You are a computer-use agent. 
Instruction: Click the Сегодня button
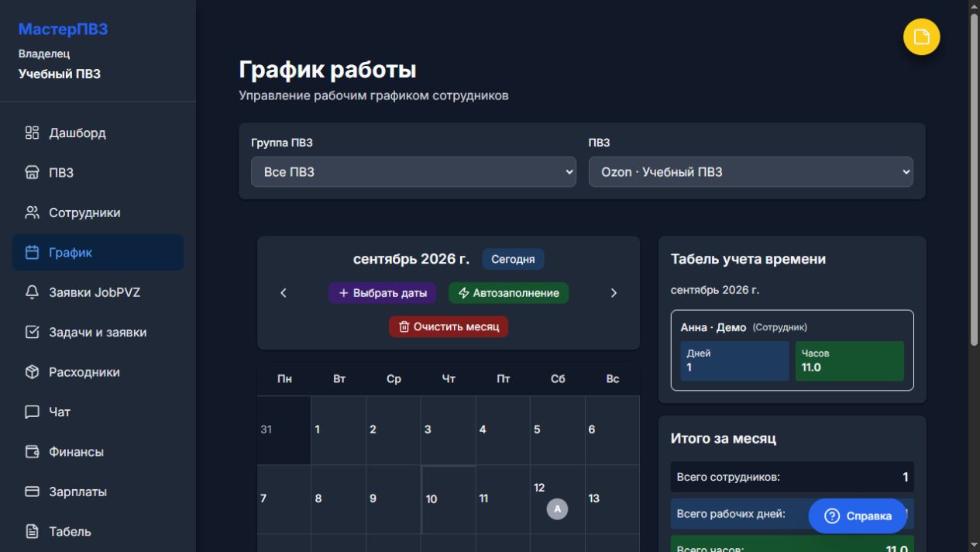(x=513, y=259)
